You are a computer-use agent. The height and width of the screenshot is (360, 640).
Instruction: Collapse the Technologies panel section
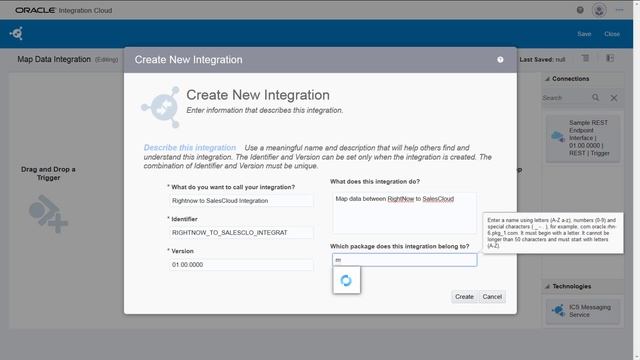coord(547,287)
